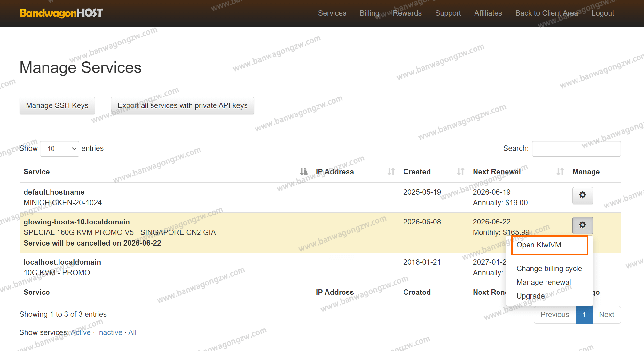Go Back to Client Area

(x=547, y=13)
